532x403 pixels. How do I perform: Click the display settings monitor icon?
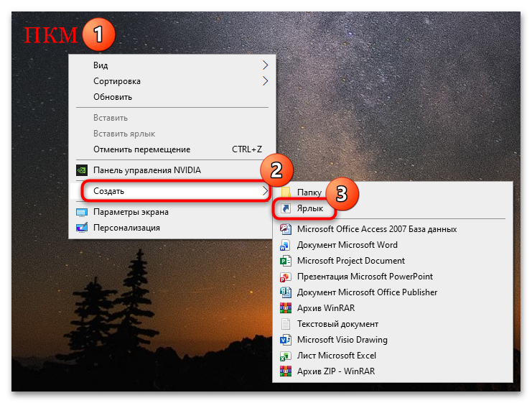click(82, 212)
